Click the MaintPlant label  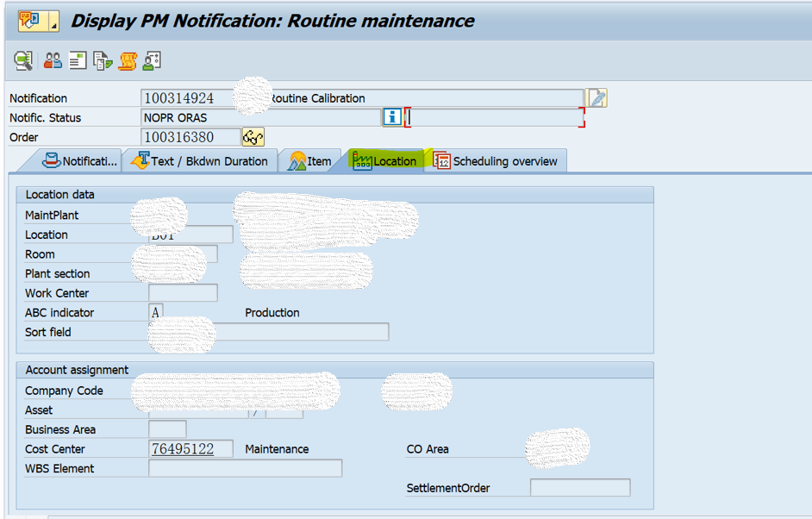[x=52, y=215]
